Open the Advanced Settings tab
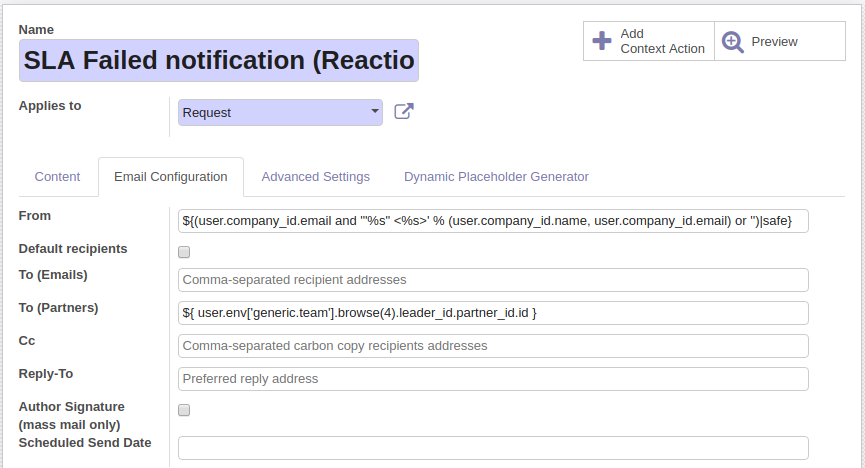 316,177
